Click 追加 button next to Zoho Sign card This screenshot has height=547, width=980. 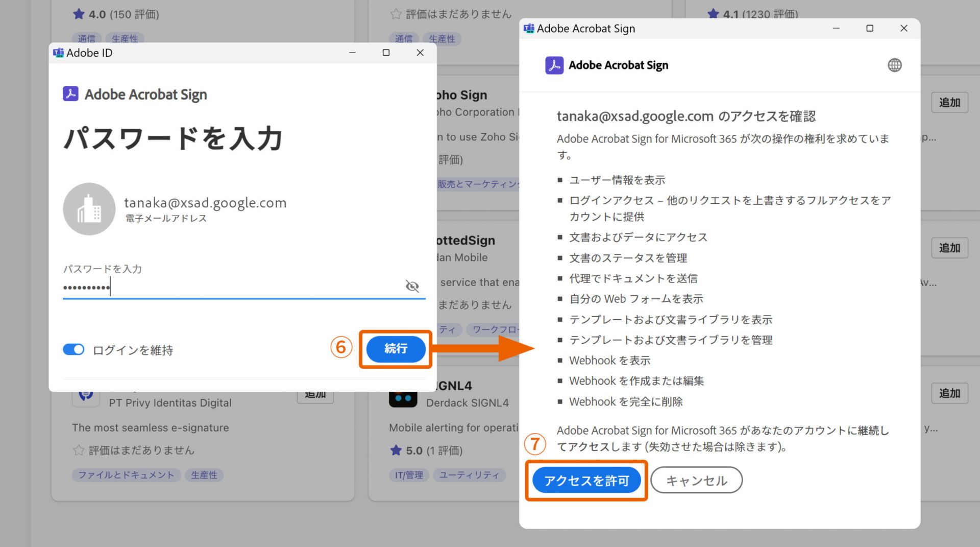(949, 103)
